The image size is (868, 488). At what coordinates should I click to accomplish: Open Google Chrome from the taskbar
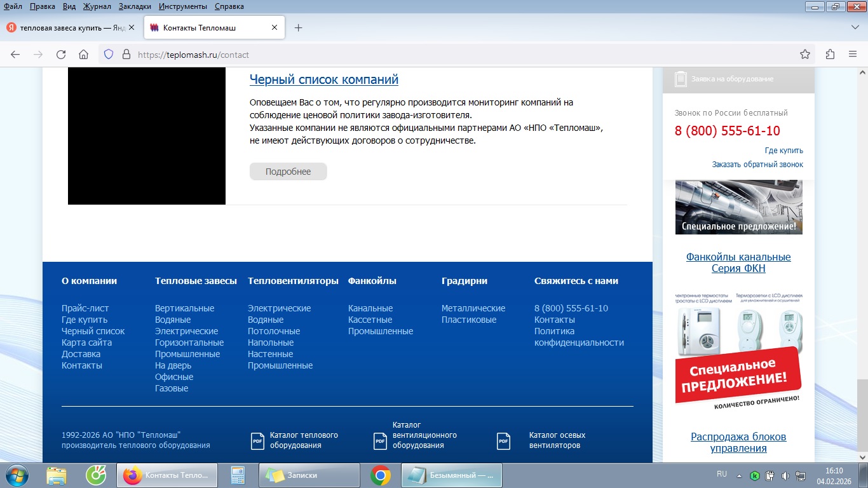381,475
